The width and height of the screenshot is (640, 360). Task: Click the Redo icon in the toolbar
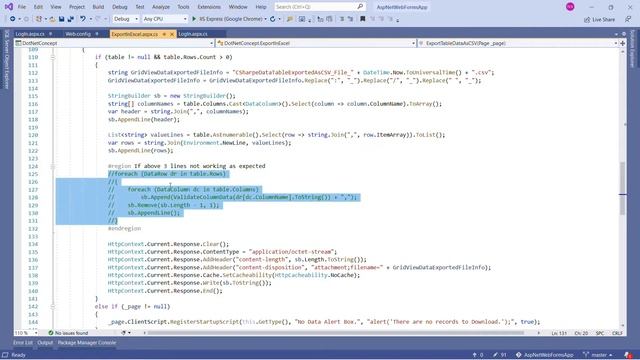click(x=98, y=19)
